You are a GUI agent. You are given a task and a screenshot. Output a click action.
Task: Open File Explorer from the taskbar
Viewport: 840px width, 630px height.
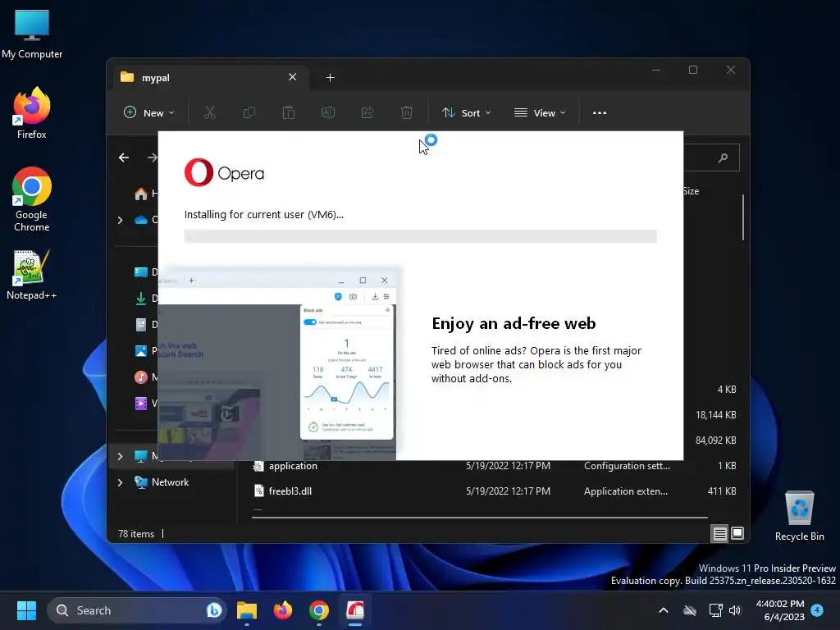247,610
